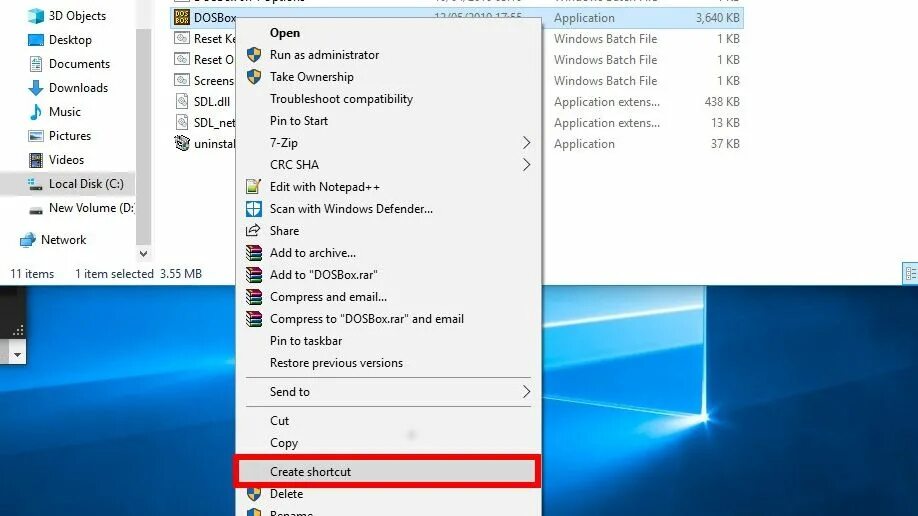Click shield icon beside Run as administrator

[x=254, y=55]
